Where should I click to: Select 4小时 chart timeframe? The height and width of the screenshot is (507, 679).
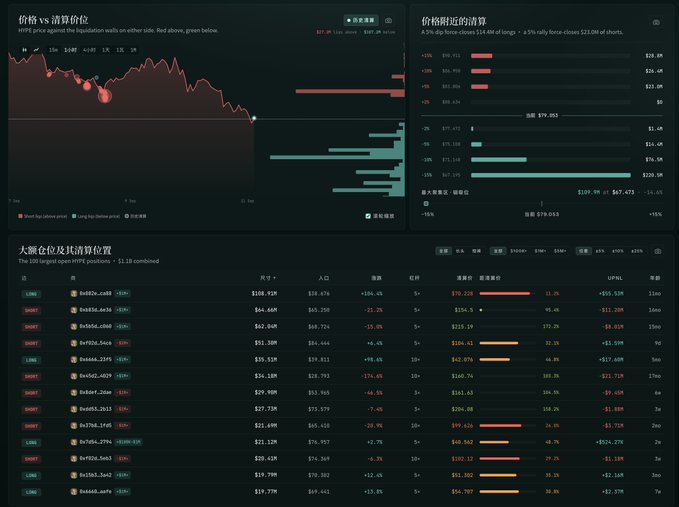[x=89, y=50]
